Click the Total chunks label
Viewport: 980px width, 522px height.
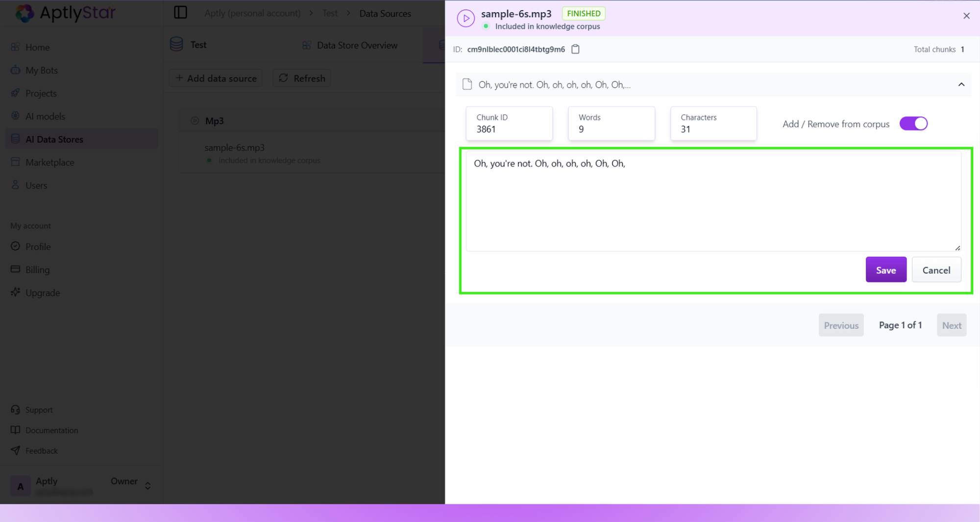pyautogui.click(x=934, y=49)
